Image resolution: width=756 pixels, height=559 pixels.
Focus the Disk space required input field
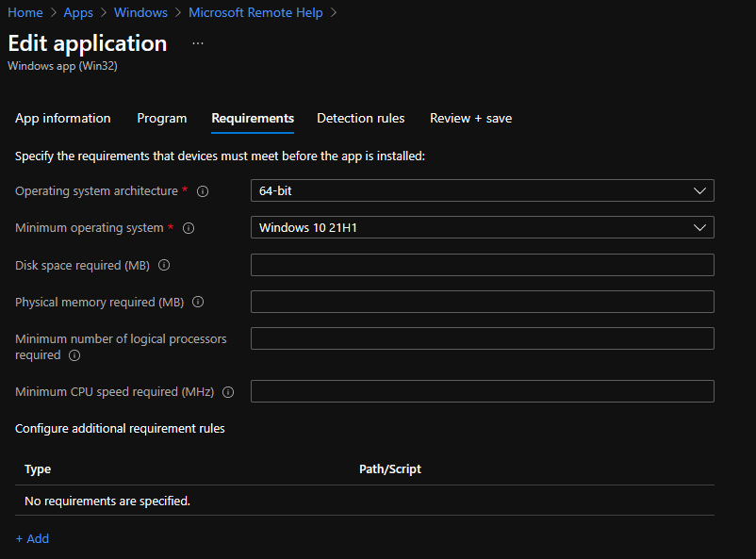point(482,265)
